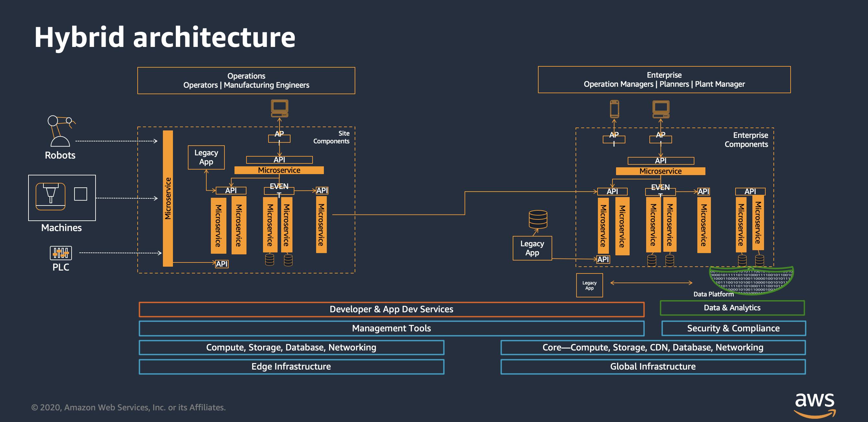Click the green Data Platform binary bowl

751,280
